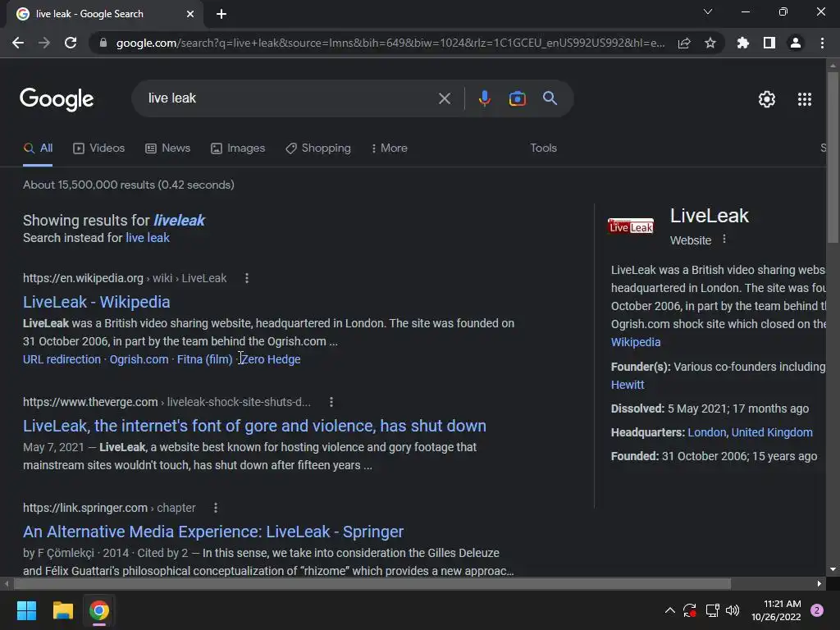Switch to the Videos tab

click(99, 148)
